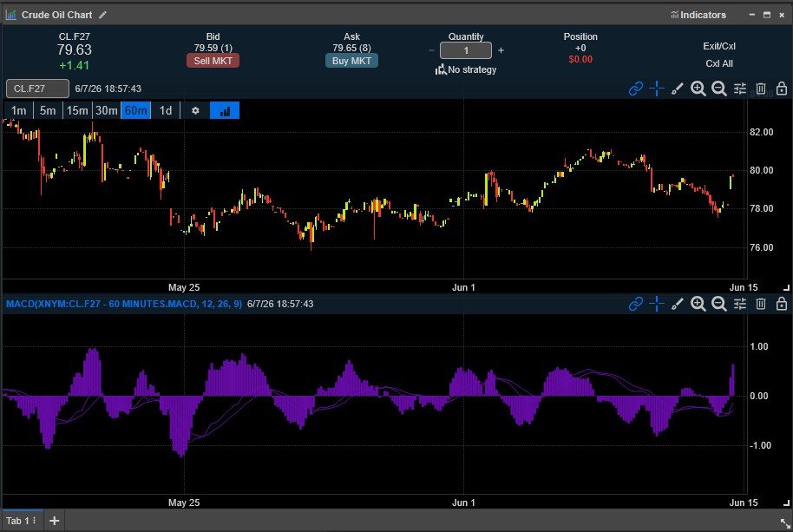Click the resize handle icon at window corner

[x=784, y=523]
